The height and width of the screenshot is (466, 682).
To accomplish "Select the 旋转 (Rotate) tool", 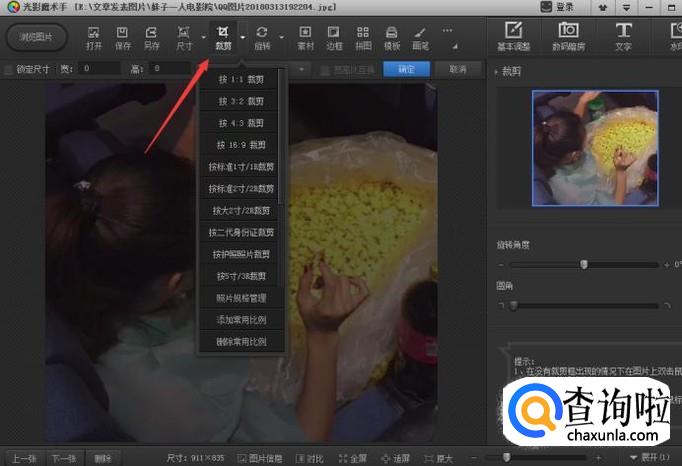I will coord(262,38).
